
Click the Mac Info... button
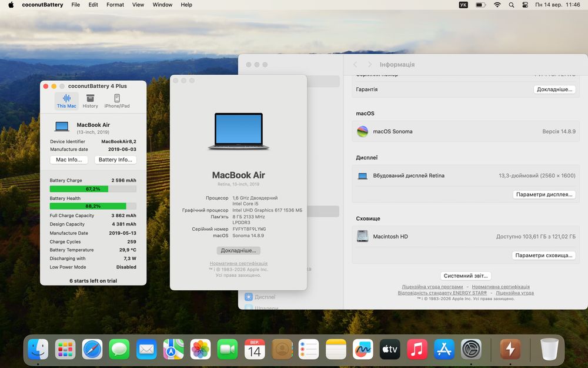[69, 160]
